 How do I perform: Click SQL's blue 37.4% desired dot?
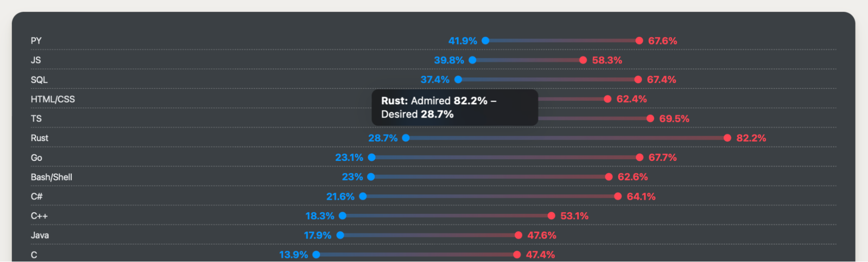[x=458, y=79]
